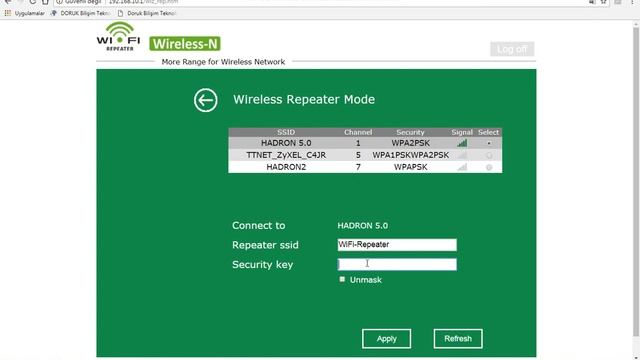640x360 pixels.
Task: Click the Unmask label text
Action: point(366,280)
